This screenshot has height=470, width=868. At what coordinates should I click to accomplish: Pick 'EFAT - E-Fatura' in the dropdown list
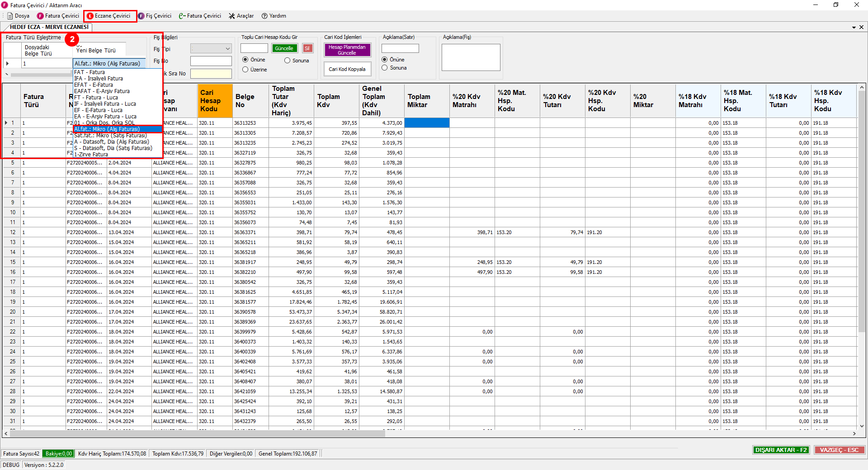[x=94, y=85]
